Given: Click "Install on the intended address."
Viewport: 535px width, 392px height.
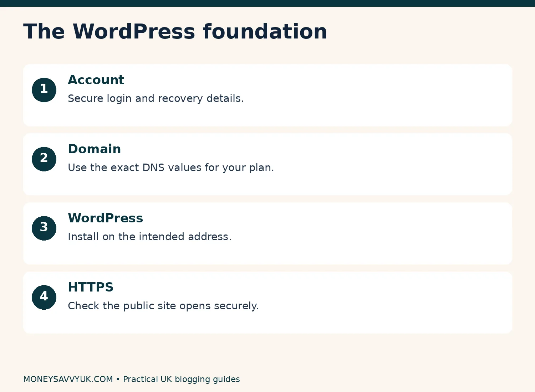Looking at the screenshot, I should pos(150,237).
